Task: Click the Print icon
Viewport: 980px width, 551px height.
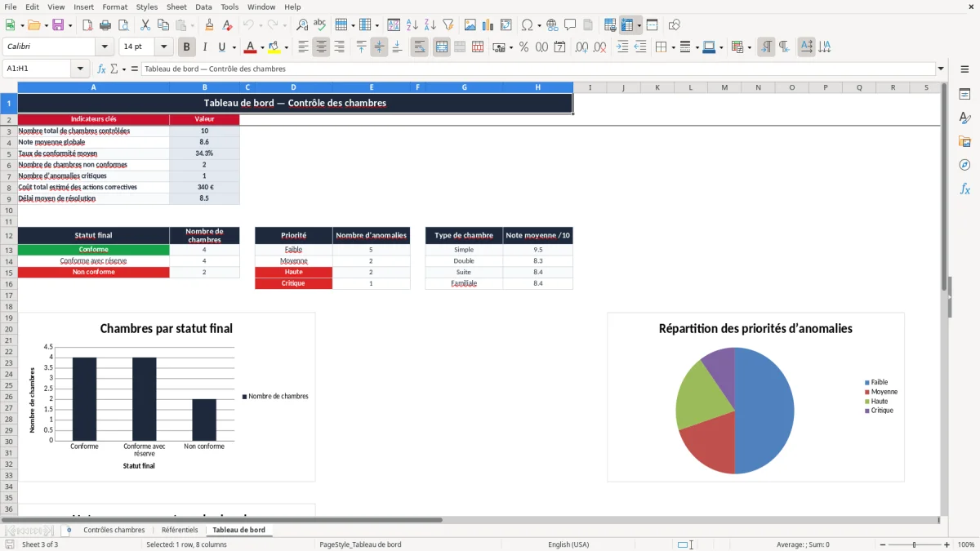Action: (x=105, y=25)
